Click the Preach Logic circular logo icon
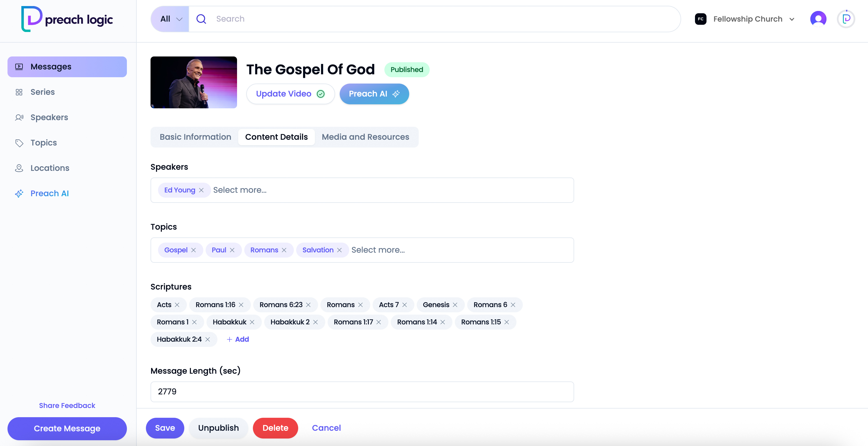This screenshot has height=446, width=868. (x=846, y=19)
